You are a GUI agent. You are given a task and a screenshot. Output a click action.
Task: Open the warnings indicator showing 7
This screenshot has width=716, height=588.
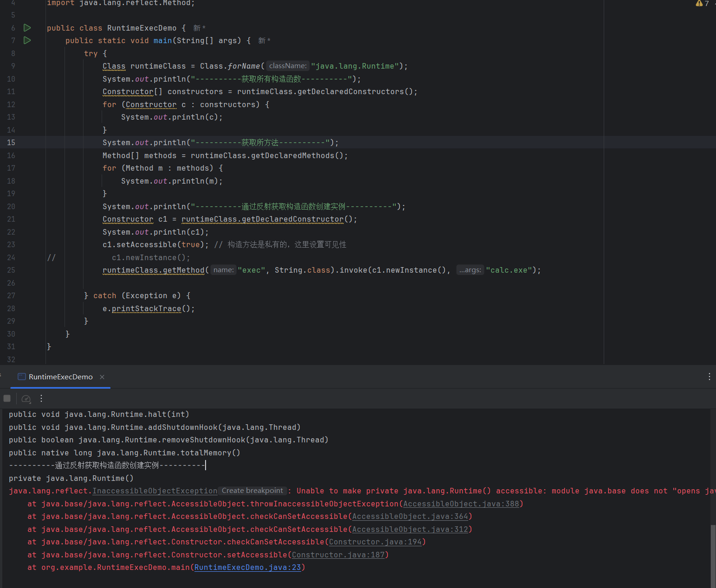coord(702,3)
